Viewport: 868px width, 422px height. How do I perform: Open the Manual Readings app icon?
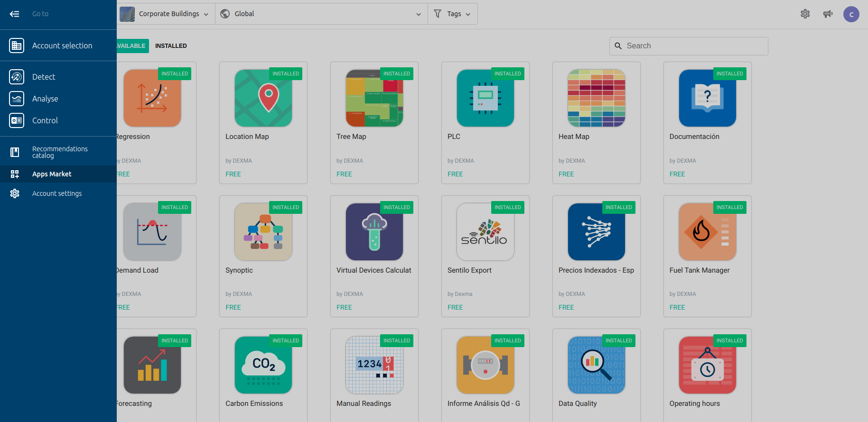[x=374, y=365]
